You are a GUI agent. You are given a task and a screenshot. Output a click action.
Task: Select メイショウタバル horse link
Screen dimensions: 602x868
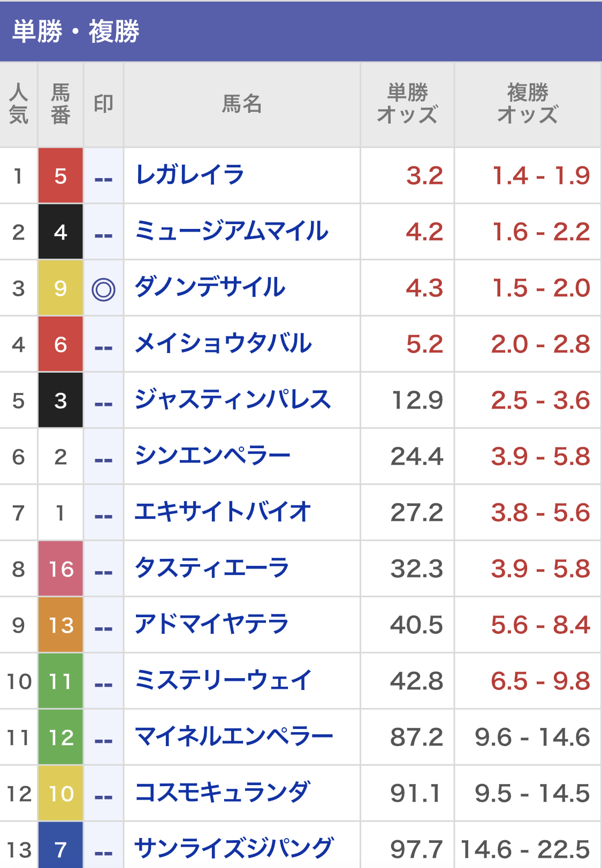pyautogui.click(x=223, y=344)
